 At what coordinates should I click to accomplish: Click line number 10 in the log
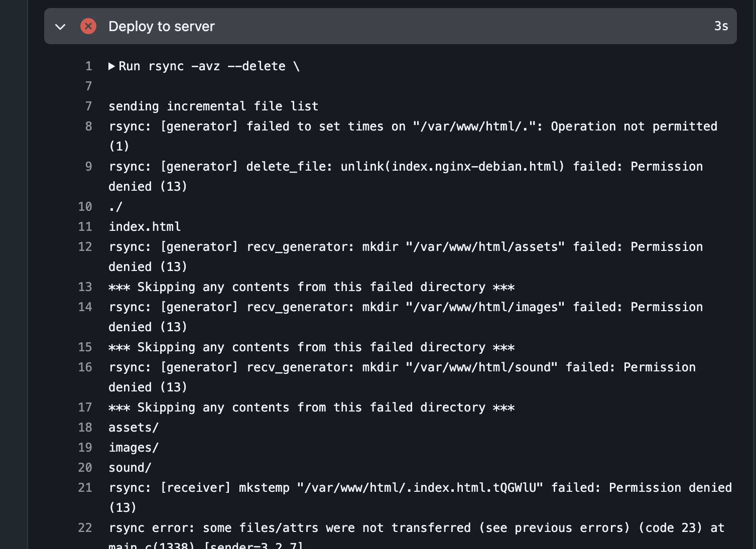pos(85,207)
